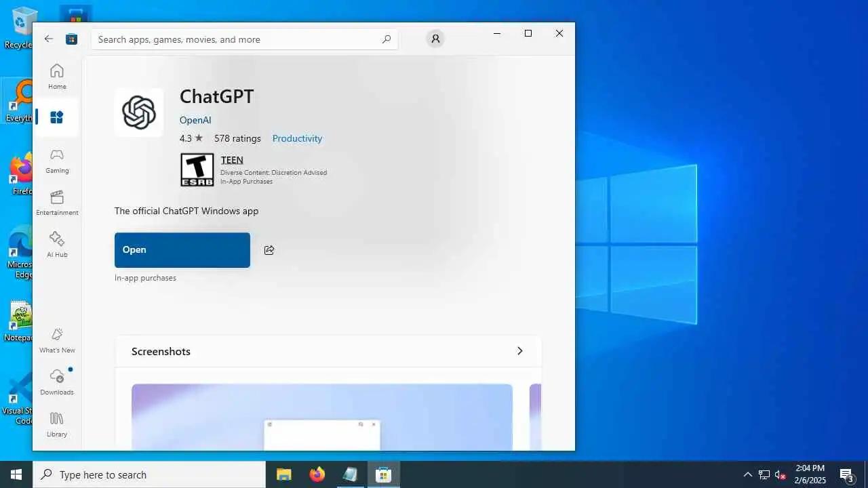The image size is (868, 488).
Task: Click the share icon beside Open
Action: click(x=269, y=250)
